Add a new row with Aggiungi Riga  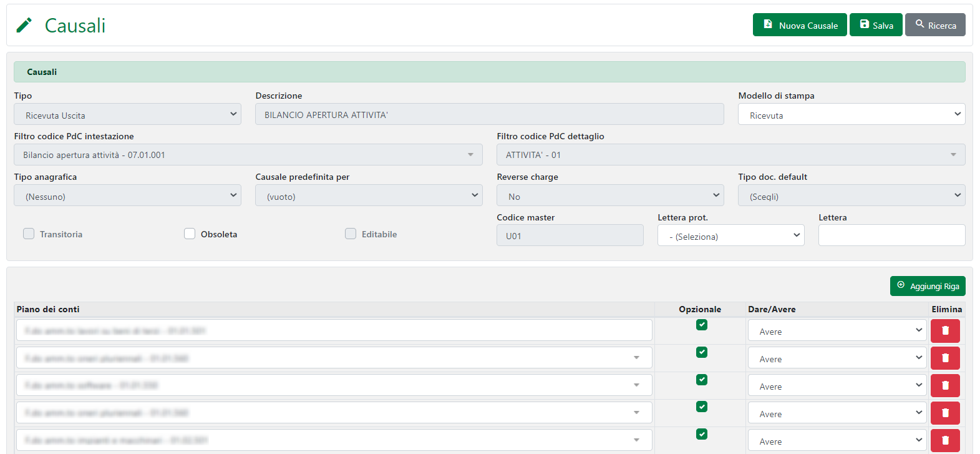tap(927, 286)
